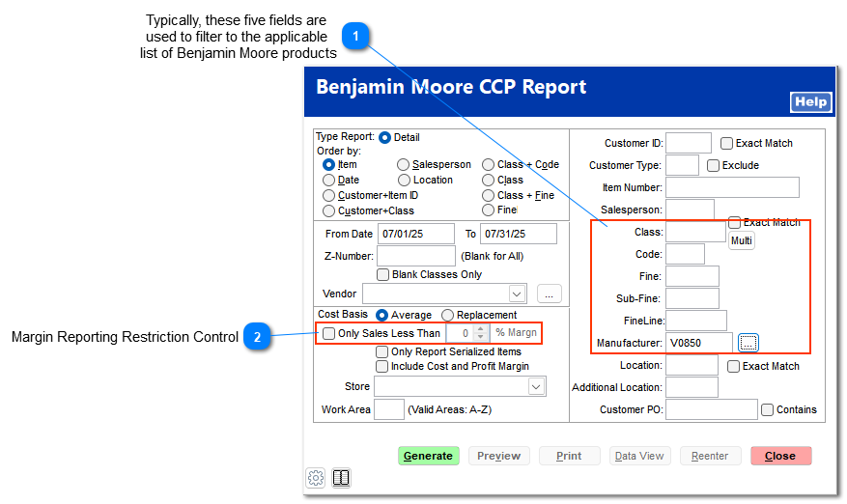Select the Fine order option
This screenshot has width=847, height=504.
click(488, 210)
